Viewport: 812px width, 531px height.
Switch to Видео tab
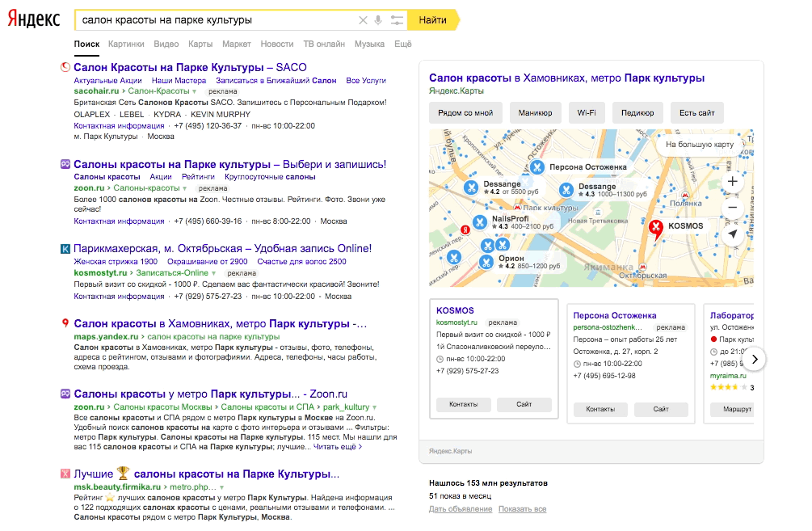click(166, 44)
